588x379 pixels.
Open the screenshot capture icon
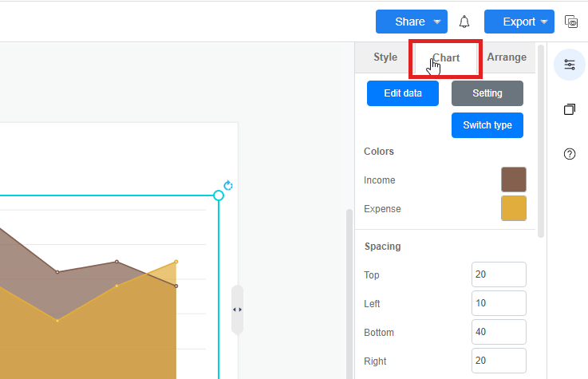click(x=571, y=22)
